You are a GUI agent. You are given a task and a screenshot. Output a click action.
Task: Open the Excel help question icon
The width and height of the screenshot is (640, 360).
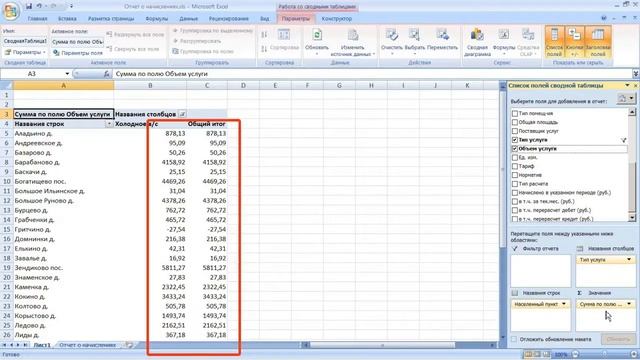pyautogui.click(x=604, y=18)
